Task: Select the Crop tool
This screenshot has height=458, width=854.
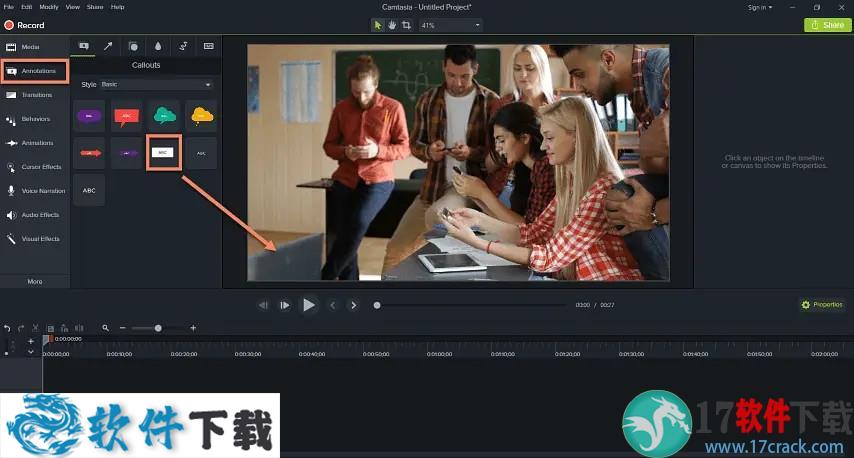Action: [406, 25]
